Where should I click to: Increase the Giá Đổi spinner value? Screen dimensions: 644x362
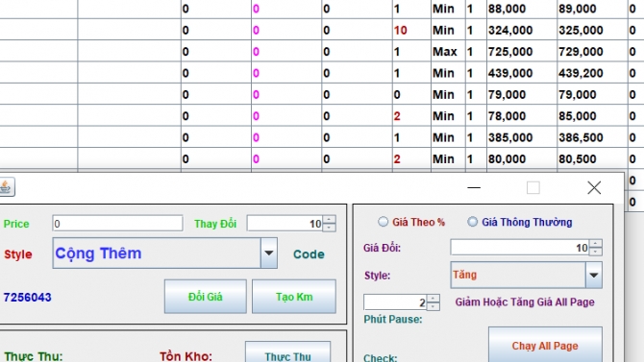[596, 244]
